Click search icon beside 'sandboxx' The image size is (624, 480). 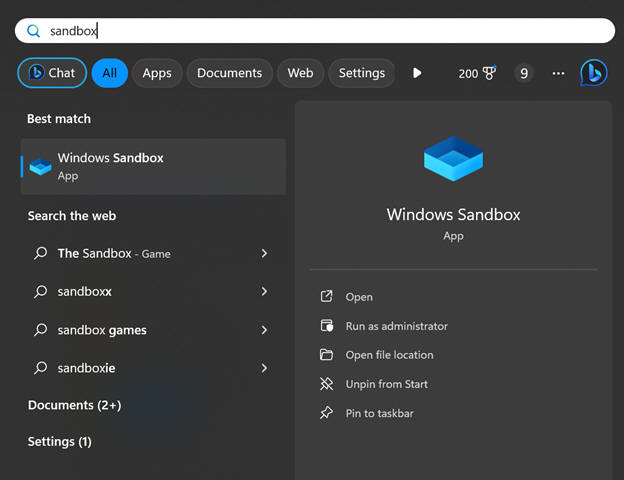coord(41,291)
